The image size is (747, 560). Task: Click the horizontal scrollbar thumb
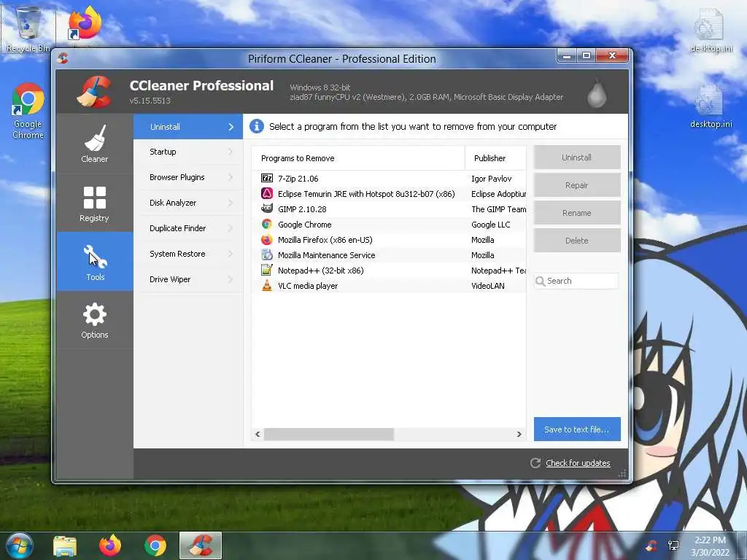coord(329,434)
